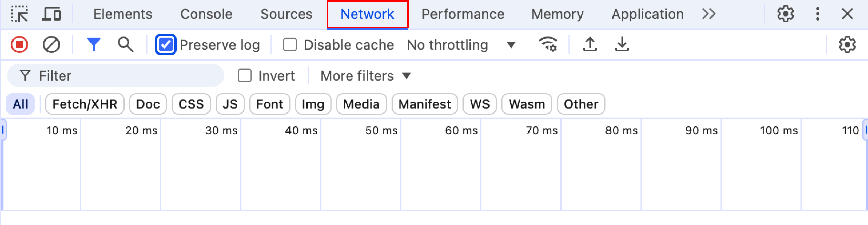Switch to the Console tab

click(206, 14)
